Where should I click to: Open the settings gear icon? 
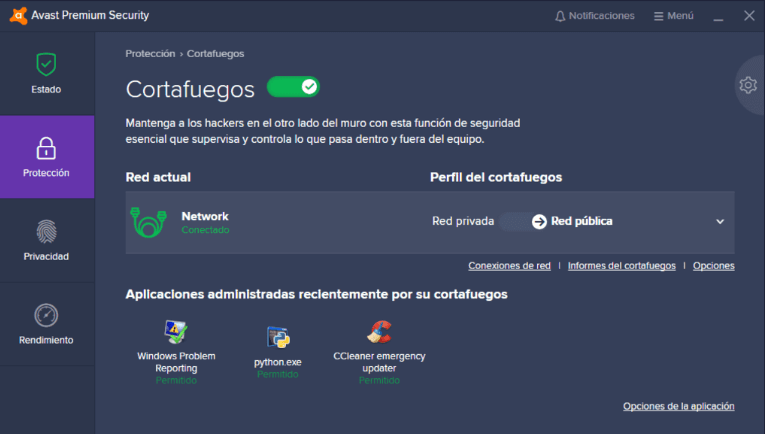point(747,85)
